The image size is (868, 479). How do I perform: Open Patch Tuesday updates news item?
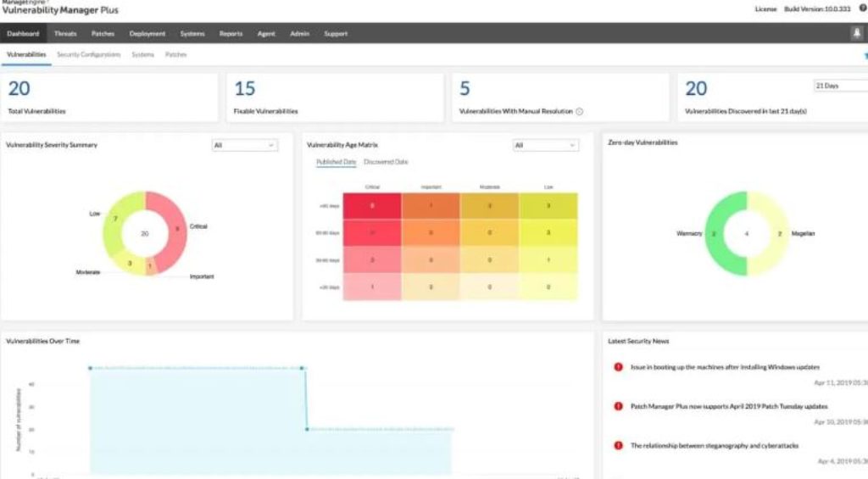click(729, 406)
